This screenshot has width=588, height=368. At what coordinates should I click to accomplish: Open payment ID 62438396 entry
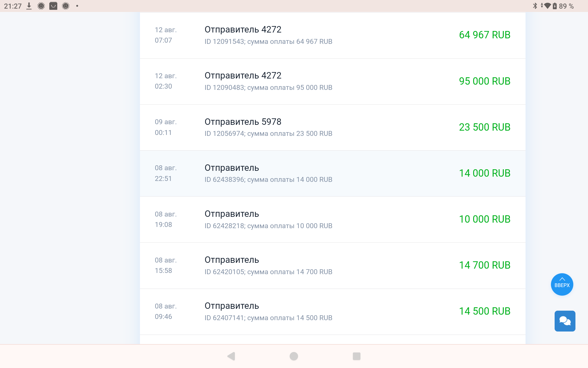point(268,180)
